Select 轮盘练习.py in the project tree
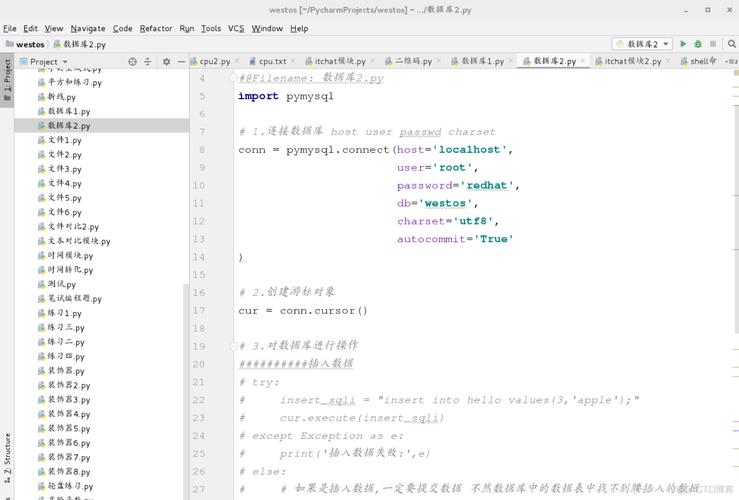The image size is (739, 500). point(101,486)
